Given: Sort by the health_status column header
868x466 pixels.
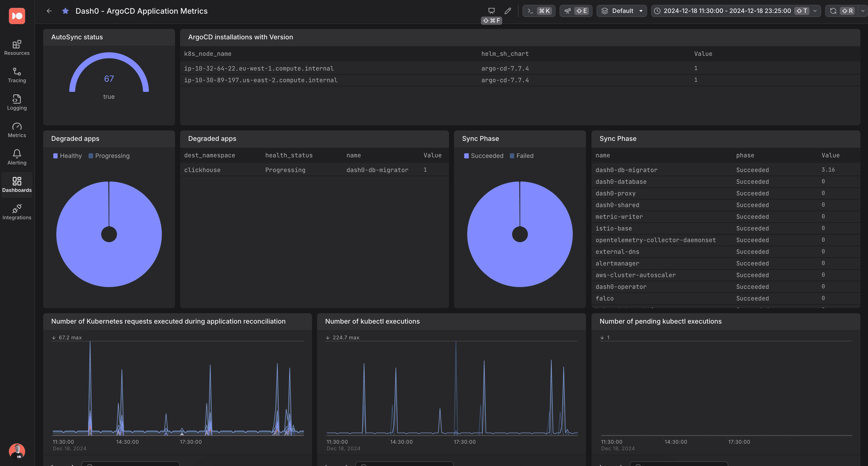Looking at the screenshot, I should (x=289, y=155).
